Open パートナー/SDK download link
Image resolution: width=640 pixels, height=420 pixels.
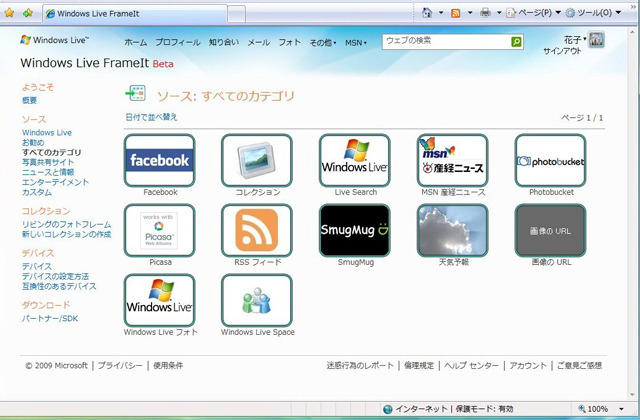tap(50, 318)
